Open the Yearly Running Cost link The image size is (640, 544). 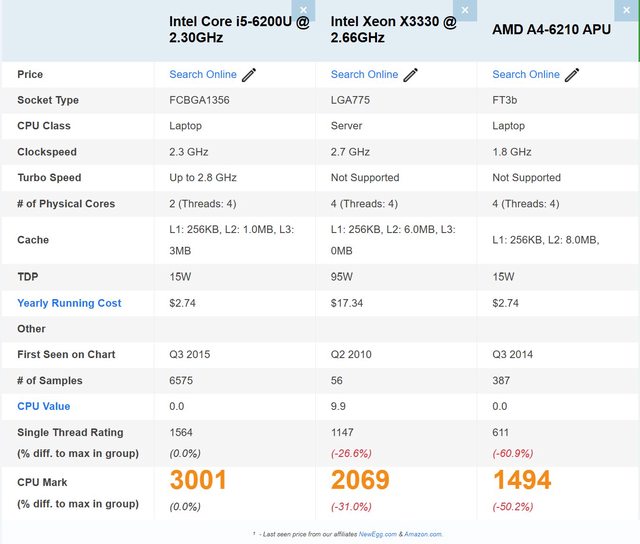[x=69, y=303]
